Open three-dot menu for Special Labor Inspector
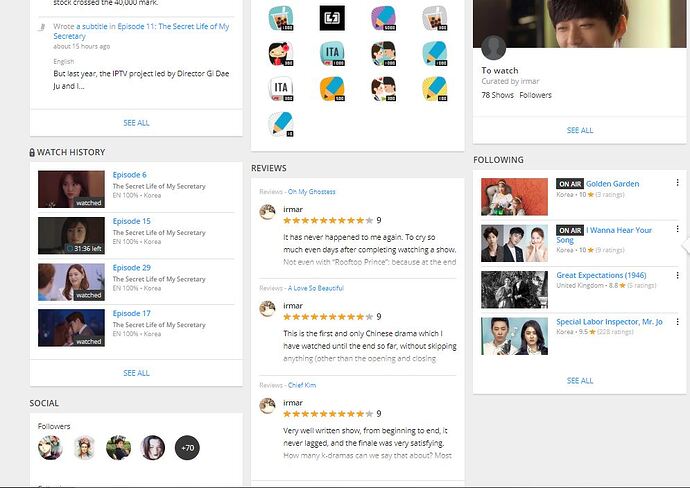The image size is (690, 488). point(677,322)
